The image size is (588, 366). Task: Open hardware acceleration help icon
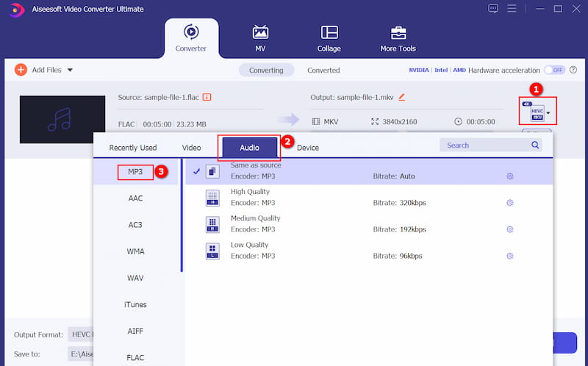pos(573,70)
